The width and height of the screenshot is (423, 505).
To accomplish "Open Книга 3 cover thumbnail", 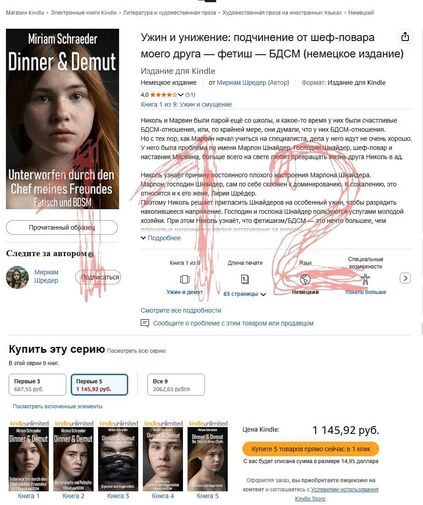I will [118, 459].
